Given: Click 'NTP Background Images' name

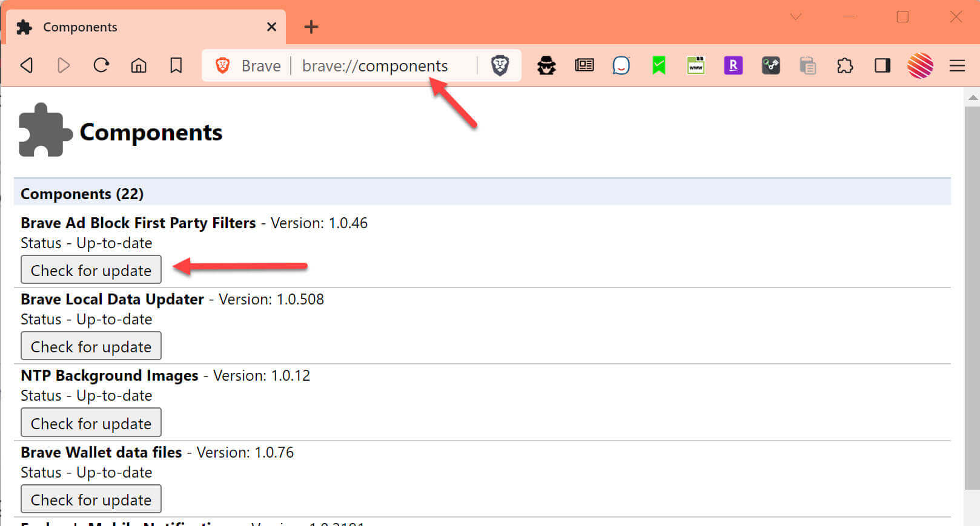Looking at the screenshot, I should [x=110, y=375].
